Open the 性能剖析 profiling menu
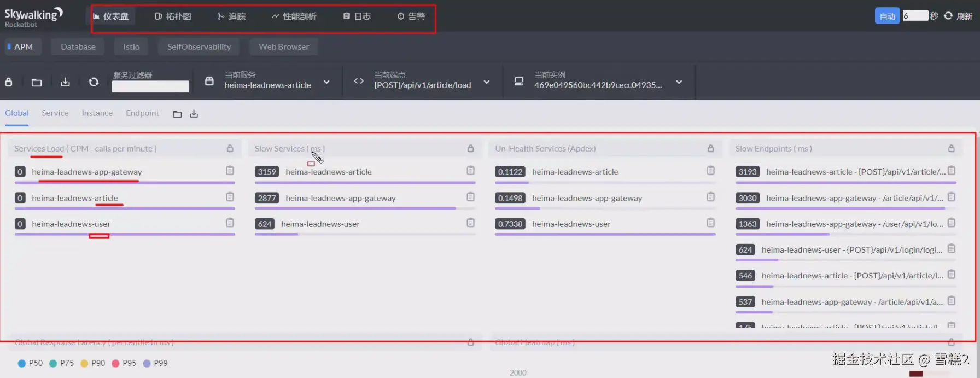Screen dimensions: 980x378 pos(294,16)
